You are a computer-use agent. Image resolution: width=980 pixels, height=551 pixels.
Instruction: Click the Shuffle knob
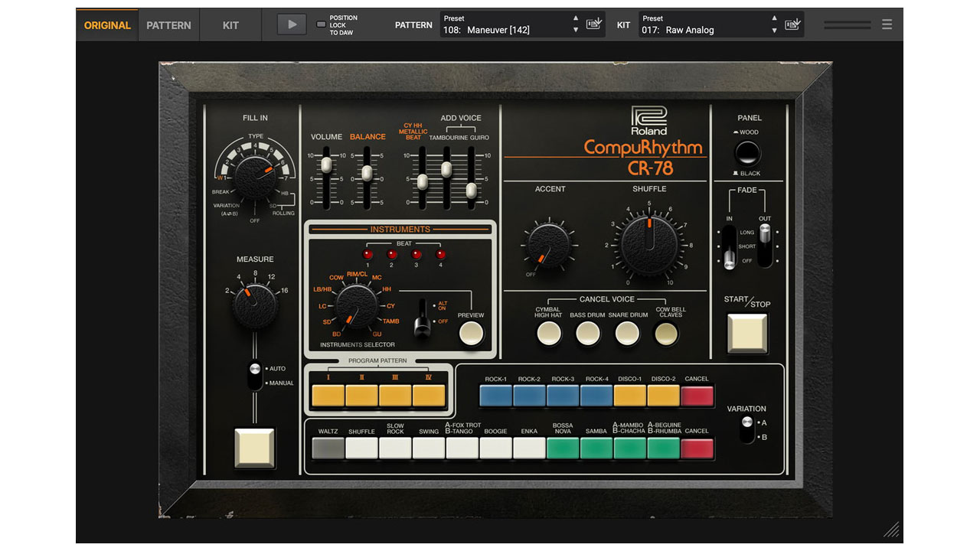(x=648, y=246)
